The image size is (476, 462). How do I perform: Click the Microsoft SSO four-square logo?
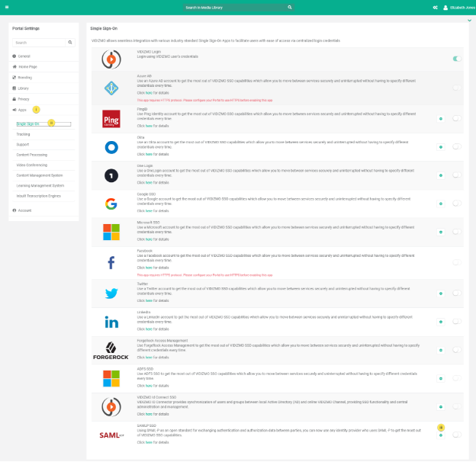coord(111,232)
